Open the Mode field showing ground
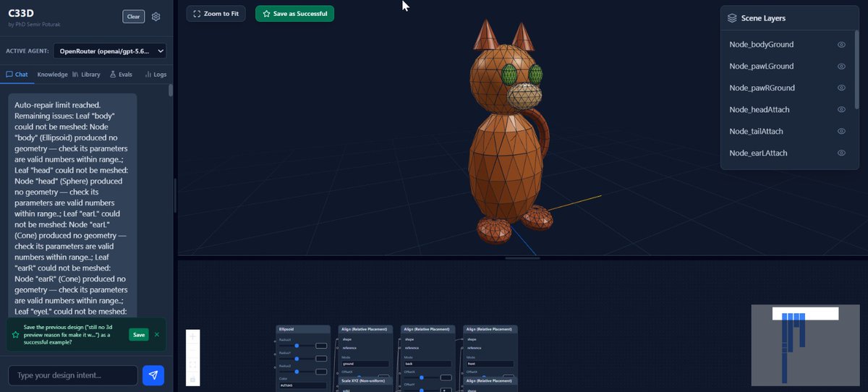The height and width of the screenshot is (392, 868). 365,364
